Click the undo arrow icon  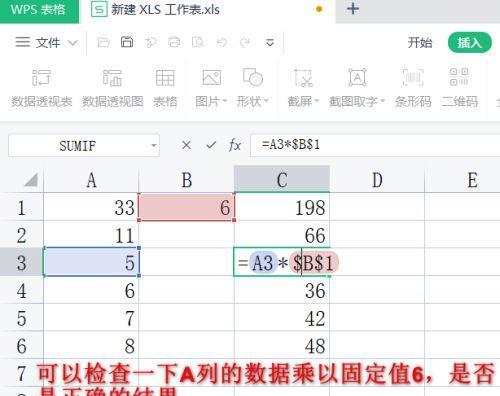click(x=222, y=43)
